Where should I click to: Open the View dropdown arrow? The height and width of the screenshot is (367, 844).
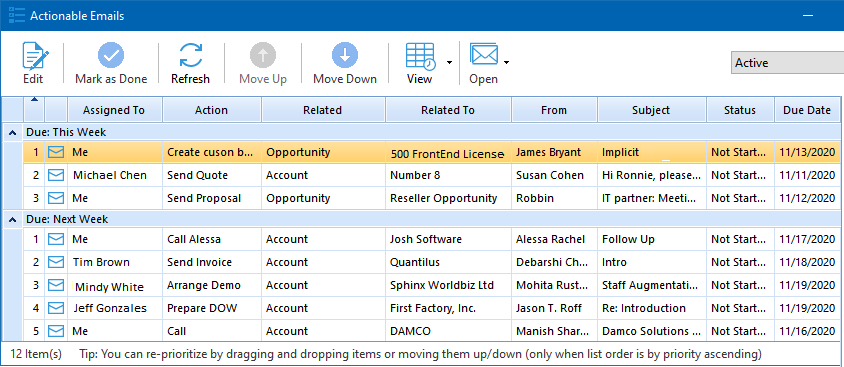click(x=449, y=63)
